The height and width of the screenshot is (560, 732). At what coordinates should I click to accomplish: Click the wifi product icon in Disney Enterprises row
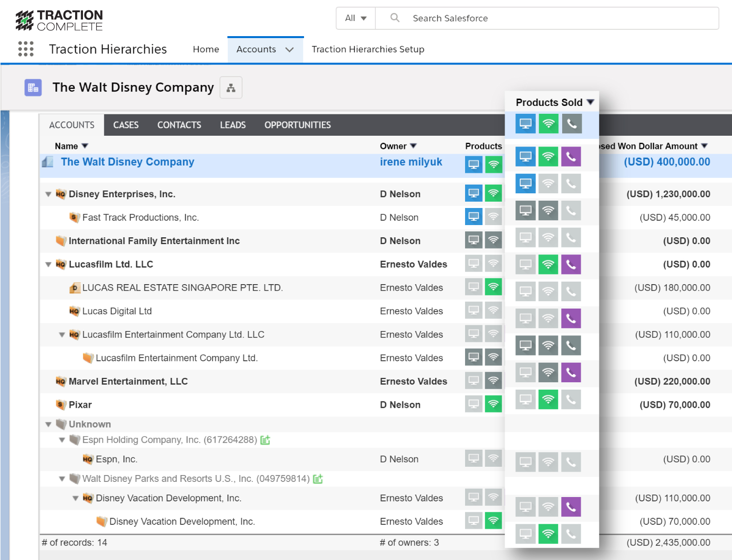[493, 193]
